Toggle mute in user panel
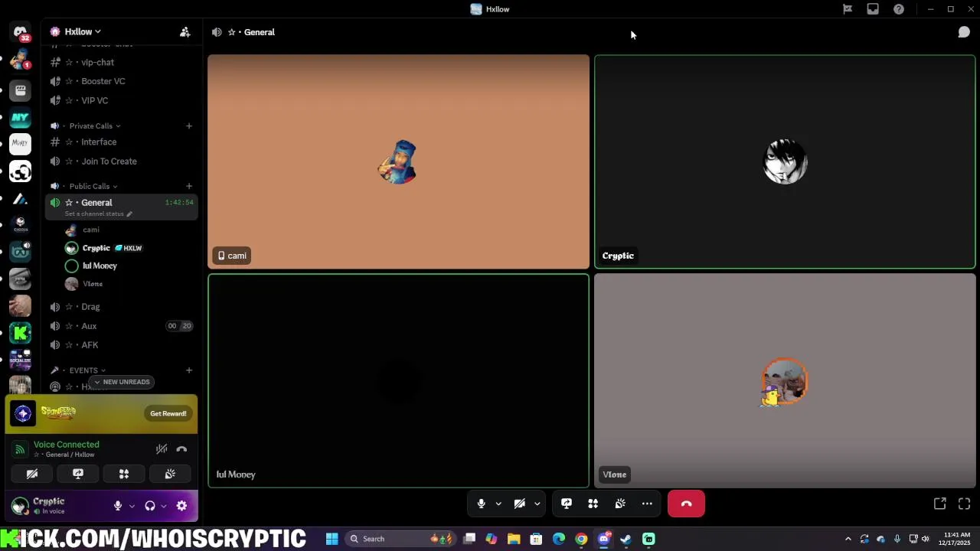 tap(118, 506)
